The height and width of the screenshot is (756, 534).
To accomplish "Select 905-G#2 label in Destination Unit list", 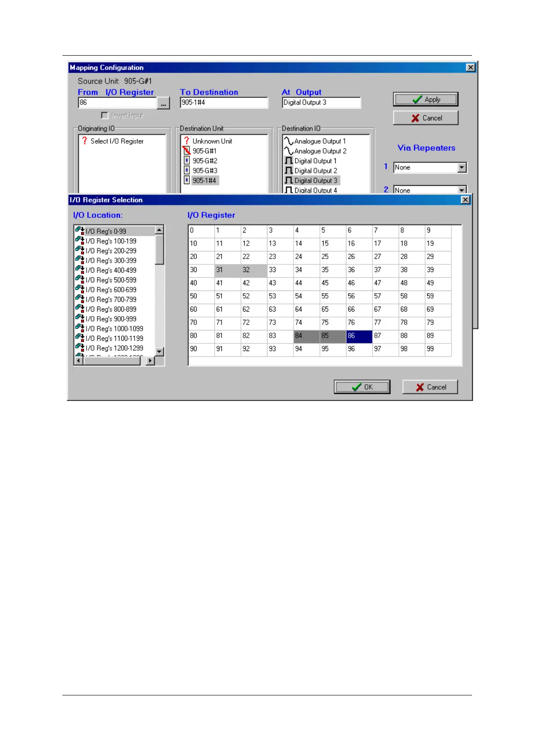I will coord(205,161).
